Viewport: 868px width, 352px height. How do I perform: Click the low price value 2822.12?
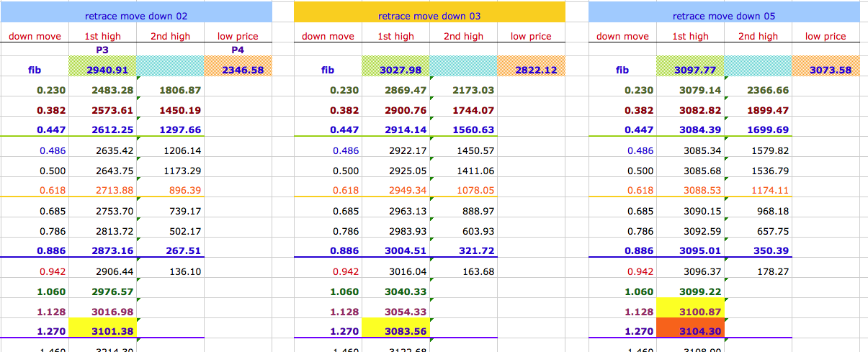(531, 67)
